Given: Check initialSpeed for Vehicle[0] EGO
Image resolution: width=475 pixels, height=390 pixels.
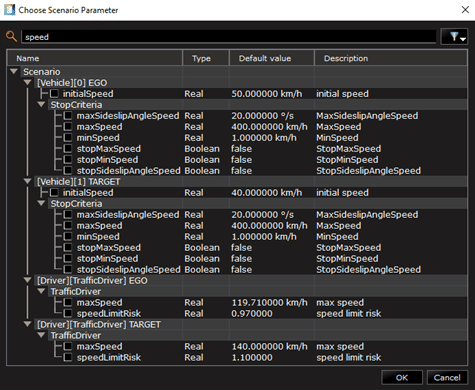Looking at the screenshot, I should 54,94.
